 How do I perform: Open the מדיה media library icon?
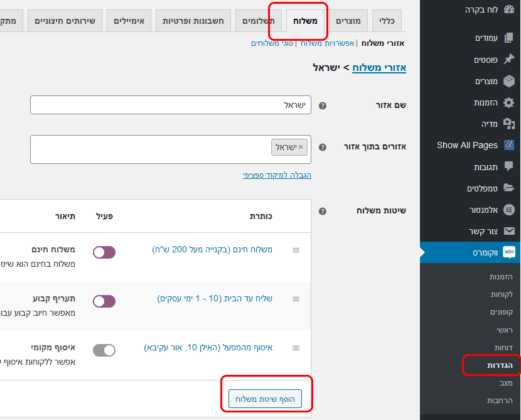point(508,124)
